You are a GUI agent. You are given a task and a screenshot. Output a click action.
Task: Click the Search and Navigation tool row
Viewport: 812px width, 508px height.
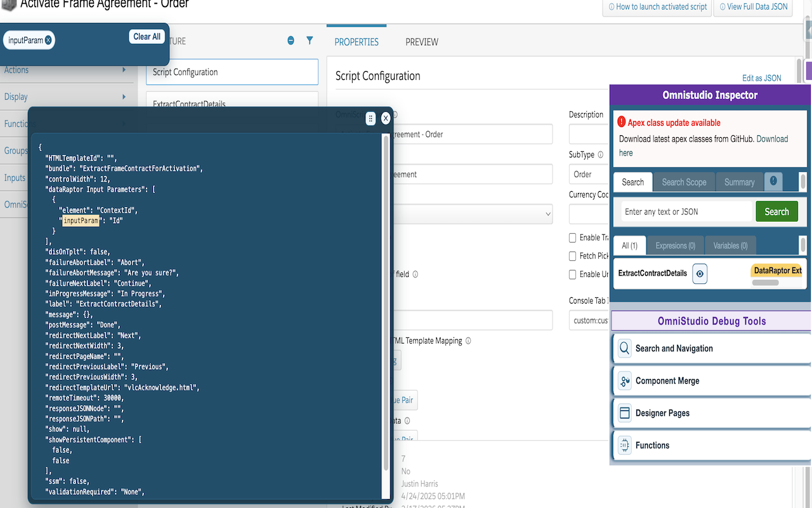[711, 348]
